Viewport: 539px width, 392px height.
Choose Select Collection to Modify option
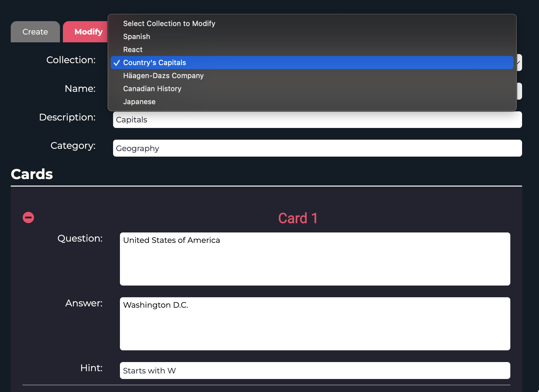[169, 23]
